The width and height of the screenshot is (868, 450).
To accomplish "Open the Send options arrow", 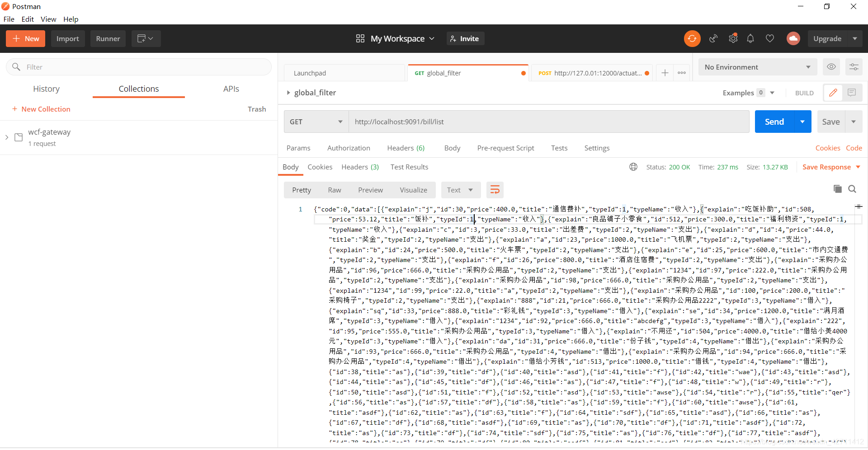I will pos(802,122).
